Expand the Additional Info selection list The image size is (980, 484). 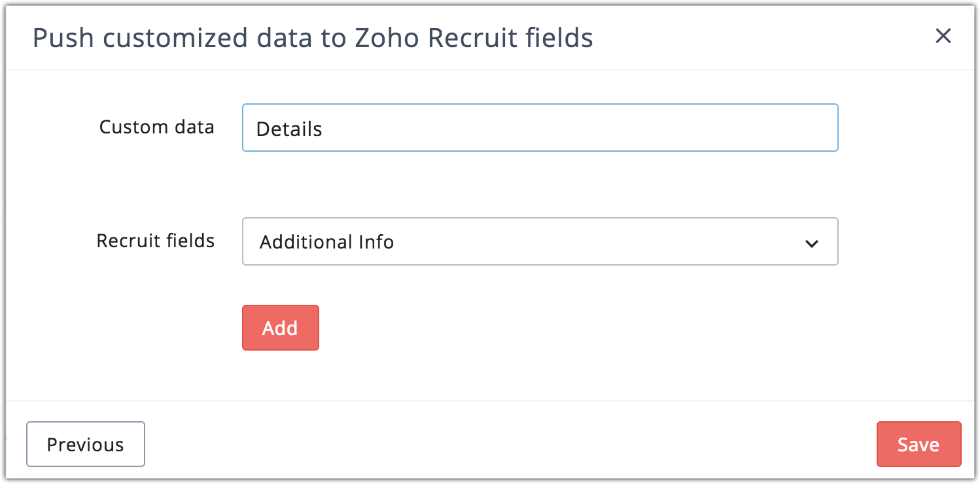(x=540, y=241)
